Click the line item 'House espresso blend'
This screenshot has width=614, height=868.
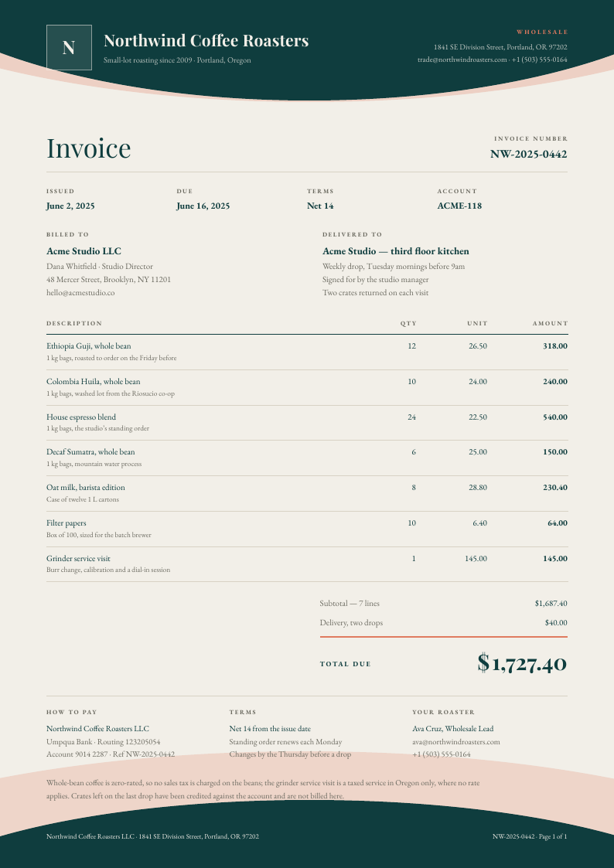(x=81, y=417)
